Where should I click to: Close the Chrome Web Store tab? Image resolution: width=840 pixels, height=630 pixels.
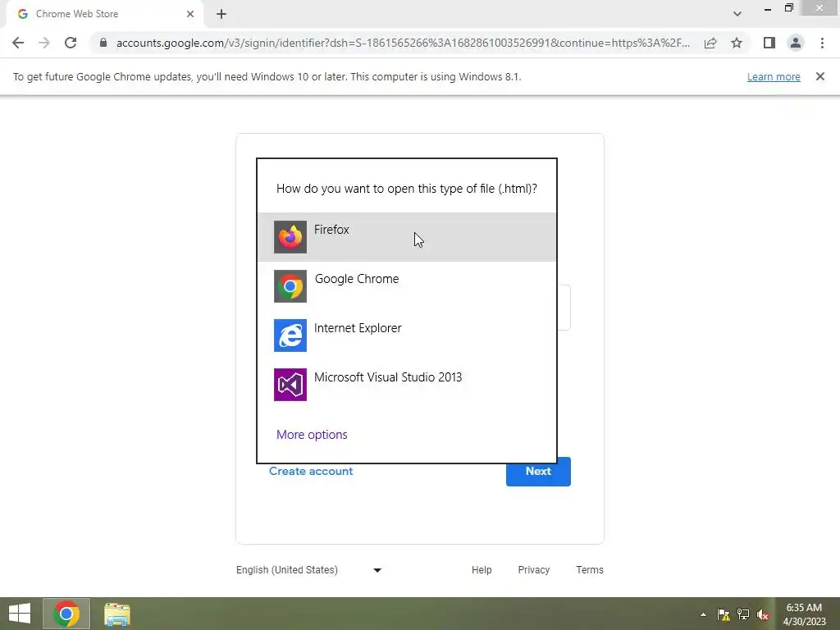[x=190, y=14]
